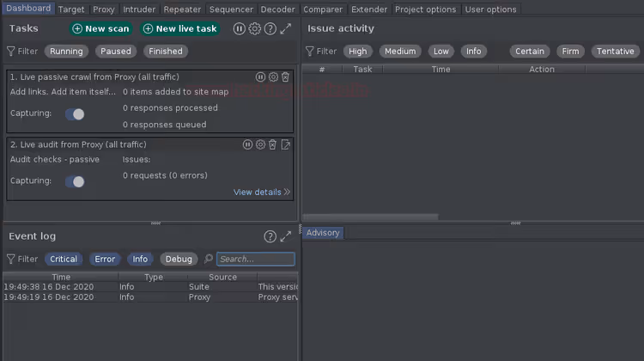The image size is (644, 361).
Task: Click the Issue activity horizontal scrollbar
Action: click(370, 217)
